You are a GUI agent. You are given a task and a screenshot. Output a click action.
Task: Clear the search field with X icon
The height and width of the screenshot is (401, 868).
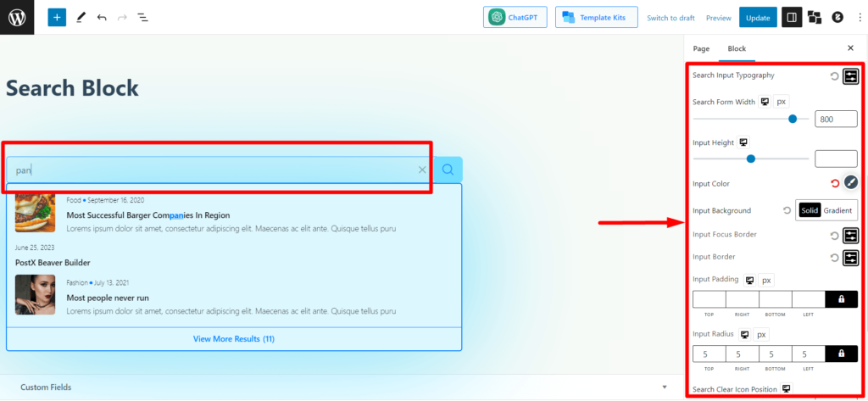(x=422, y=170)
